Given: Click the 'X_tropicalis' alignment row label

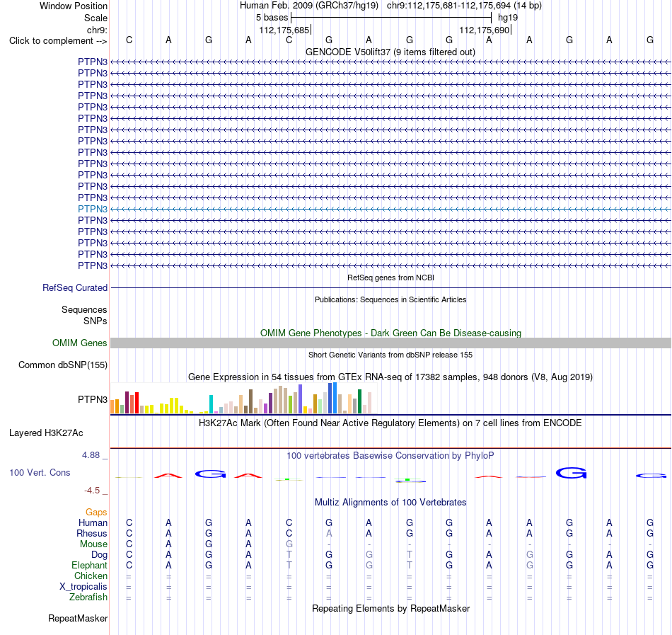Looking at the screenshot, I should 83,587.
